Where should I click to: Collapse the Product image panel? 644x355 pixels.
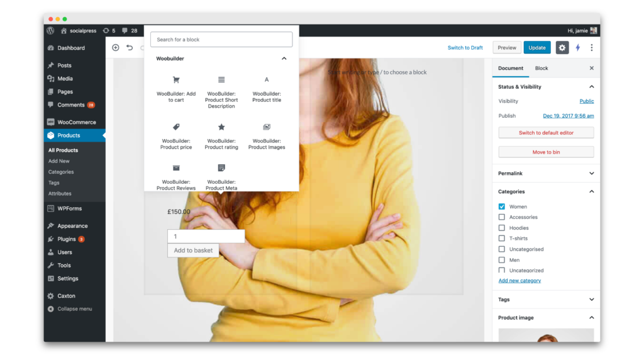coord(591,318)
